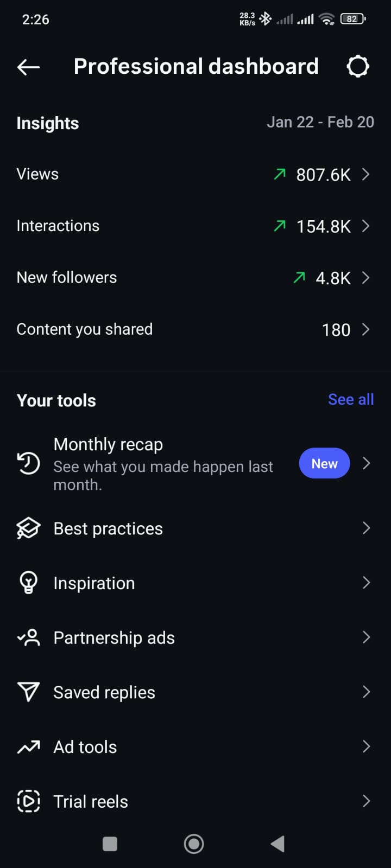Tap the Best practices graduation icon
Screen dimensions: 391x868
click(x=28, y=528)
